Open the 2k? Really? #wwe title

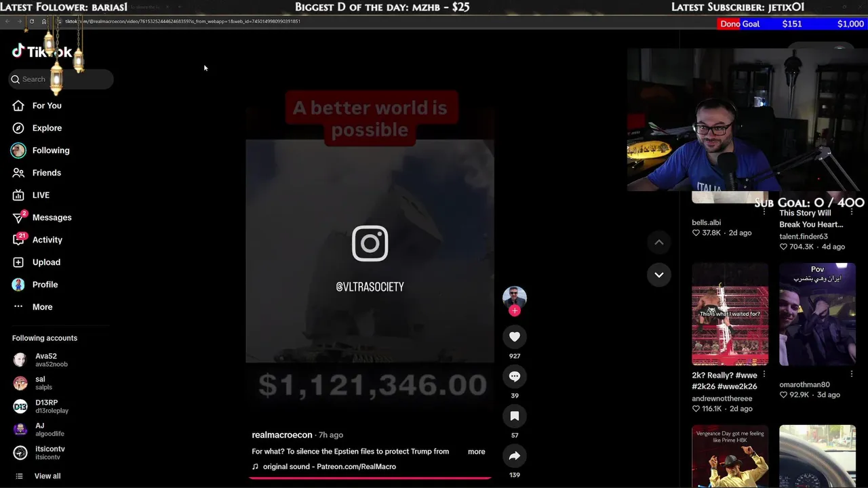[x=724, y=381]
